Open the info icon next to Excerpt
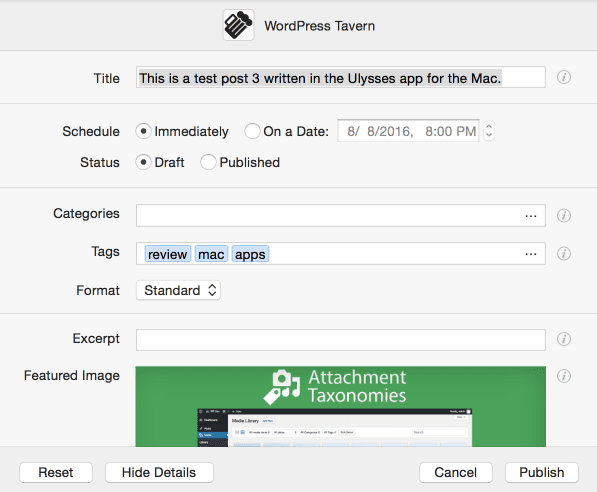Viewport: 597px width, 492px height. tap(563, 339)
